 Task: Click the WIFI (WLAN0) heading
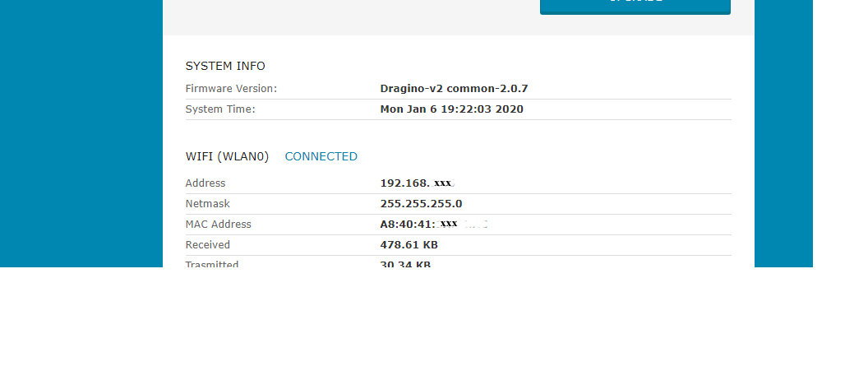point(227,156)
